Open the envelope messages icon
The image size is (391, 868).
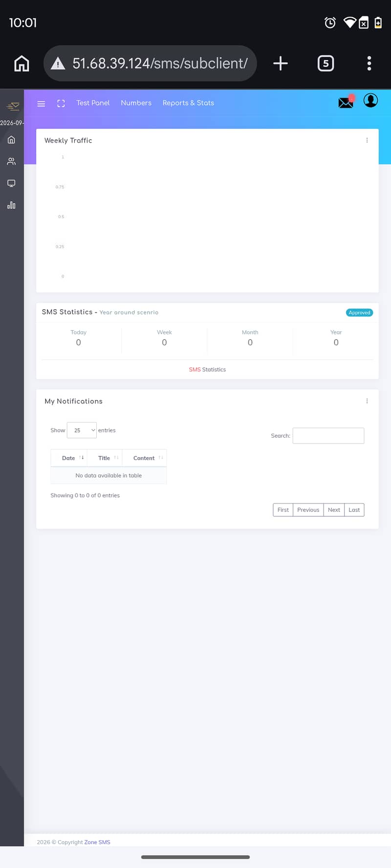pos(346,103)
